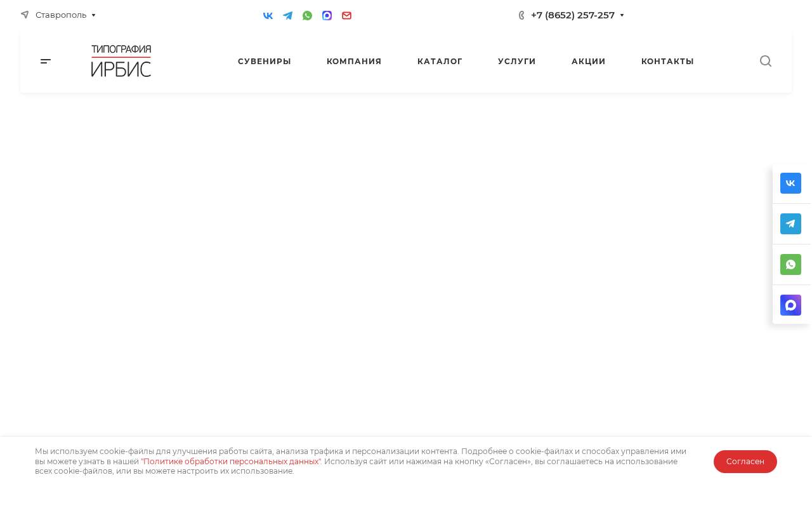Expand the Ставрополь city selector
The image size is (812, 508).
pyautogui.click(x=66, y=15)
